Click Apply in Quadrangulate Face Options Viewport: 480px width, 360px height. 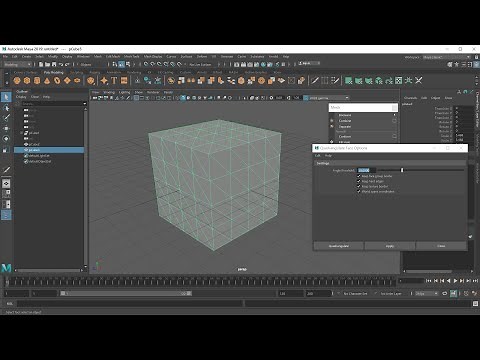coord(390,246)
